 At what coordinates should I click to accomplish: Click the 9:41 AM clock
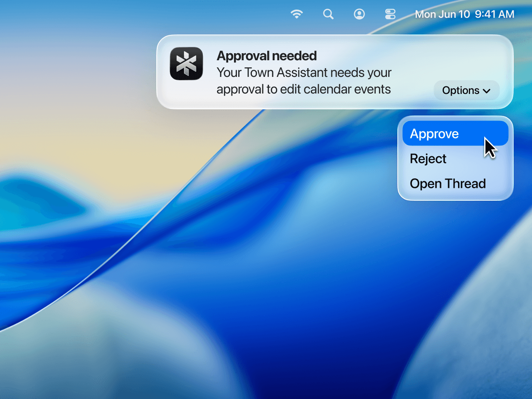point(495,14)
